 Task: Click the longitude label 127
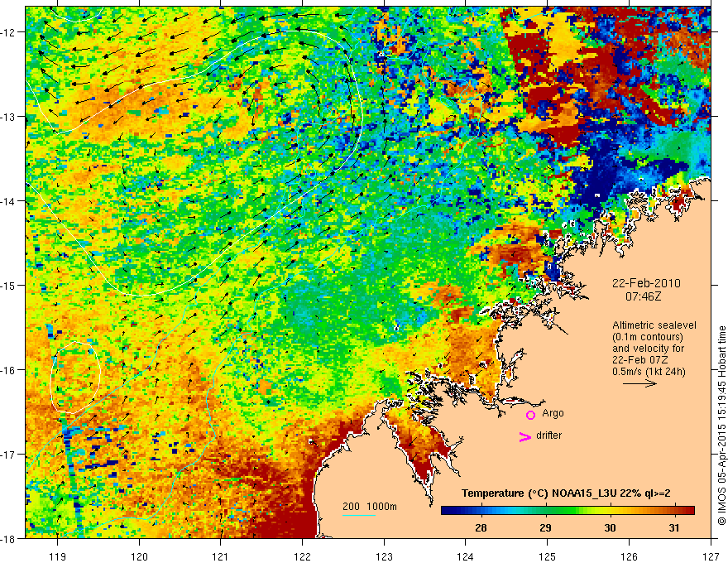pyautogui.click(x=711, y=556)
